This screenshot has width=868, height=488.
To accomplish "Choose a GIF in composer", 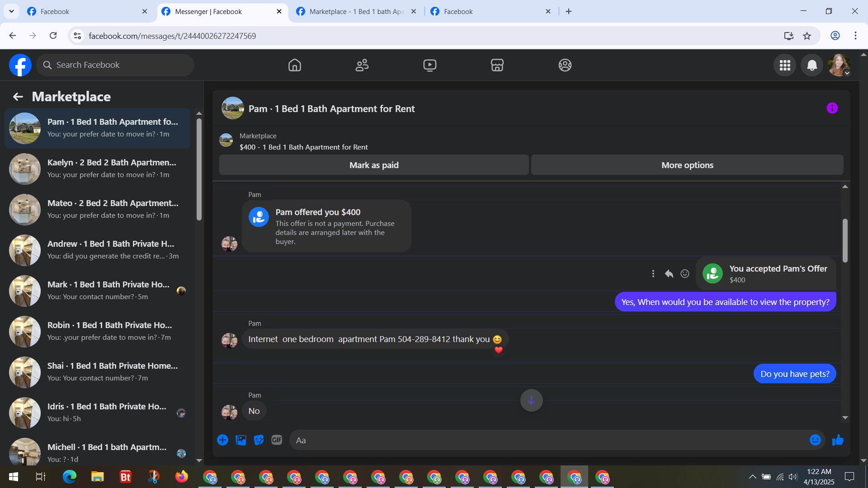I will (277, 440).
